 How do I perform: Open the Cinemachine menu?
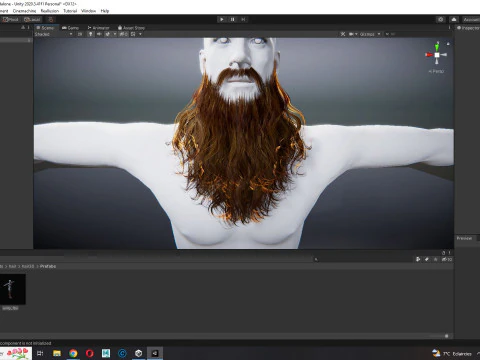coord(24,11)
